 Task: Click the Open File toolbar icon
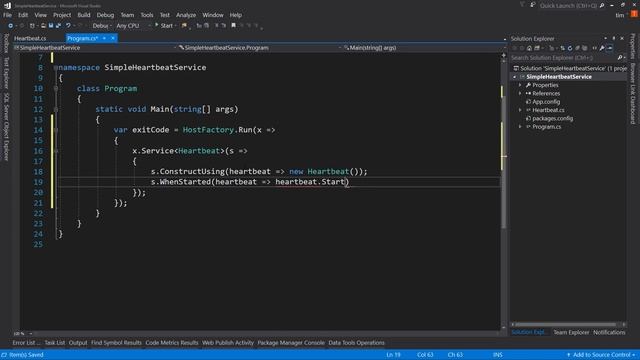43,26
